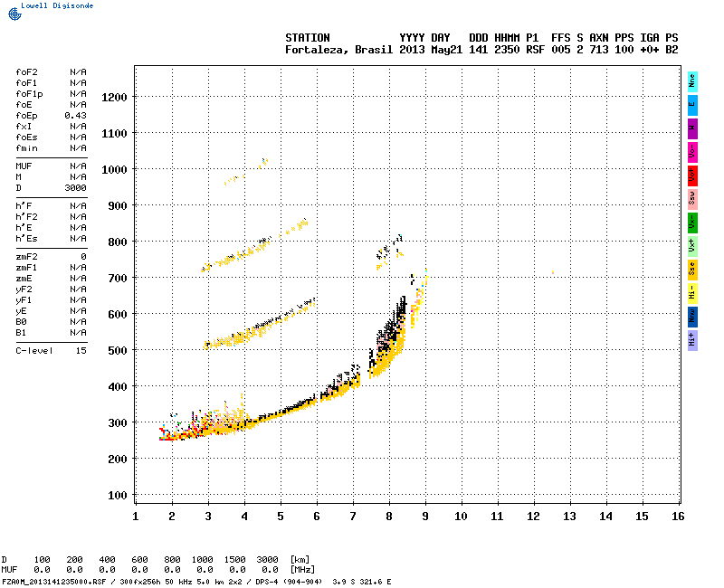724x588 pixels.
Task: Click the 'yF1' parameter label
Action: 24,300
